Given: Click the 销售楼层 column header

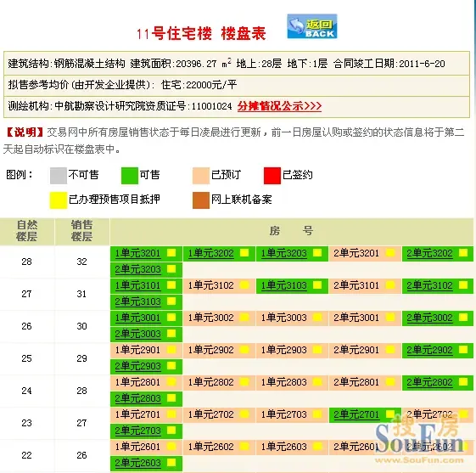Looking at the screenshot, I should click(81, 231).
